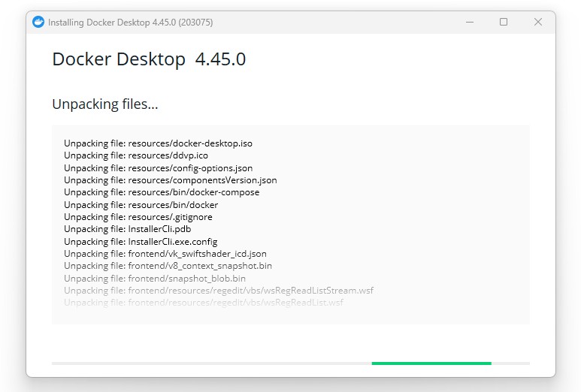Select the config-options.json log entry
This screenshot has width=581, height=392.
158,167
